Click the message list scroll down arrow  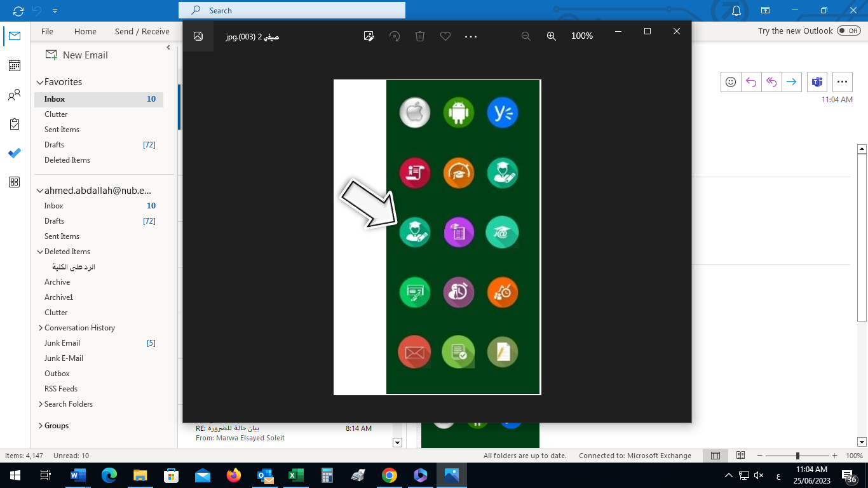coord(398,442)
